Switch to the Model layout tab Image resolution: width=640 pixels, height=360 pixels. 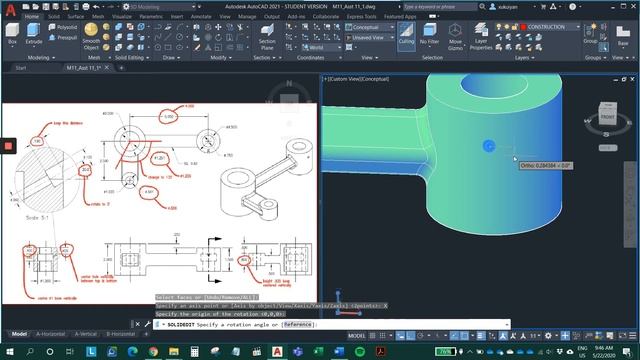point(19,334)
